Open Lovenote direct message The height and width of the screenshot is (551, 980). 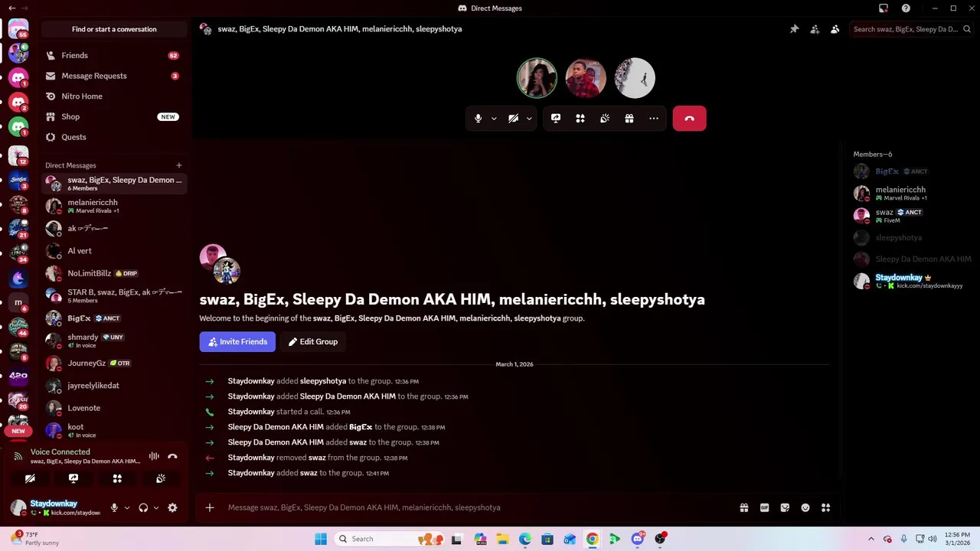coord(113,408)
